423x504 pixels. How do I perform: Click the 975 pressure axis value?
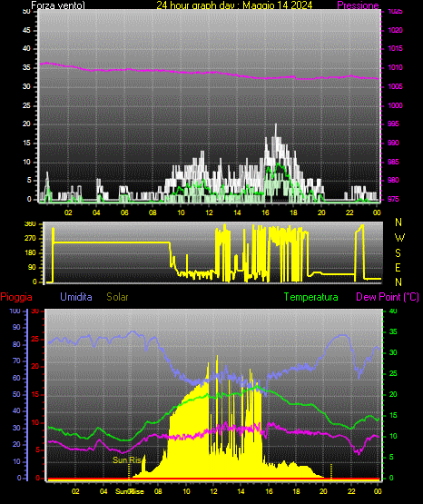pos(393,199)
